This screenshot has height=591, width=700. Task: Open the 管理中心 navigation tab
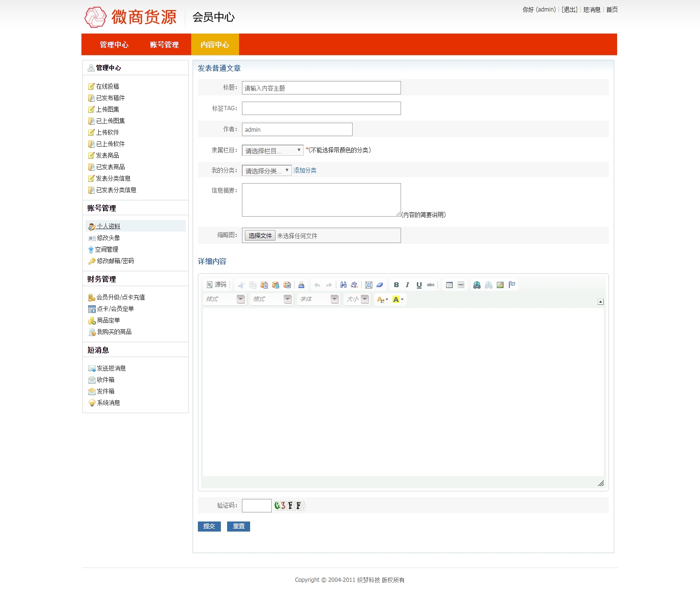[114, 45]
